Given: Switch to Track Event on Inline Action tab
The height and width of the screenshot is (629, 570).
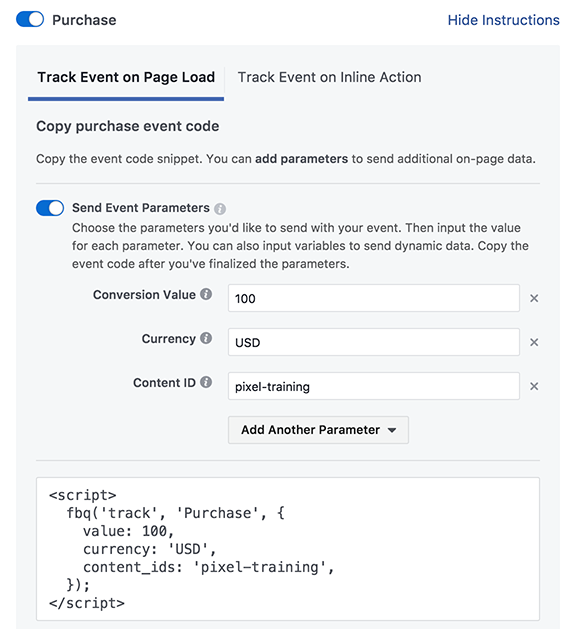Looking at the screenshot, I should pyautogui.click(x=329, y=77).
